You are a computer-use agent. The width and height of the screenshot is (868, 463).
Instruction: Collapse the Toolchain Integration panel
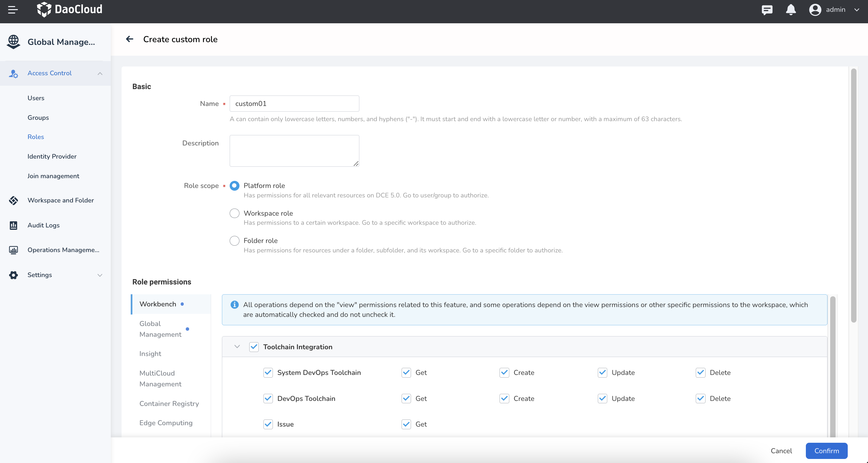tap(237, 347)
